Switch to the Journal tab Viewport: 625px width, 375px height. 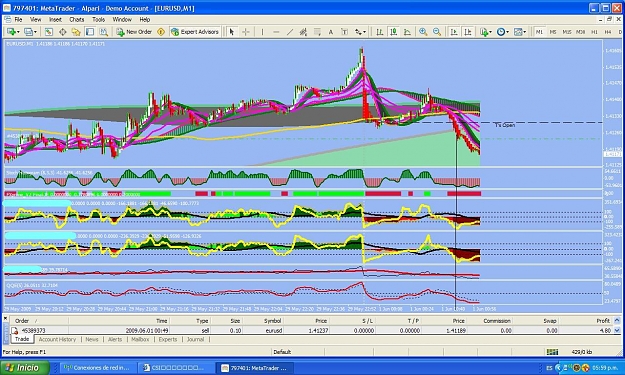click(x=195, y=340)
